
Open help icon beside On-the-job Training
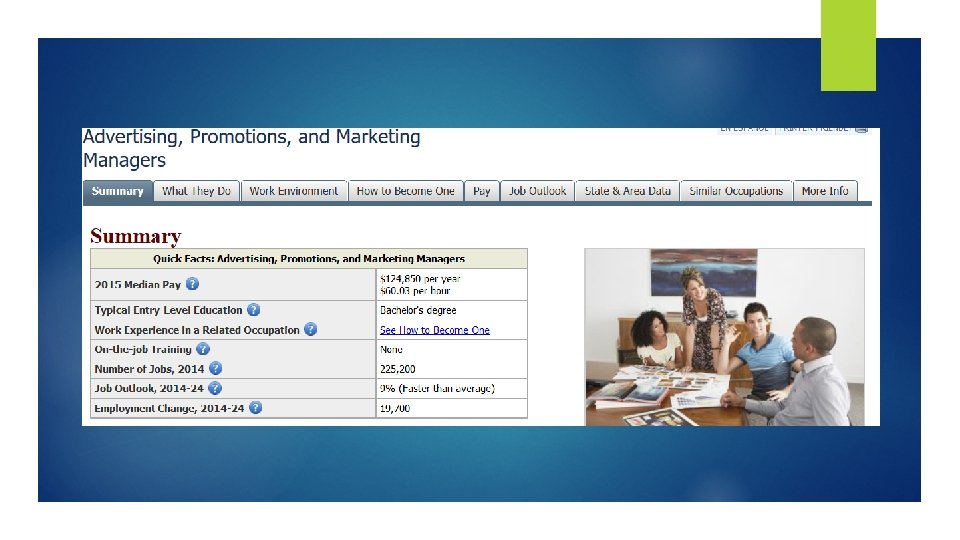click(203, 349)
